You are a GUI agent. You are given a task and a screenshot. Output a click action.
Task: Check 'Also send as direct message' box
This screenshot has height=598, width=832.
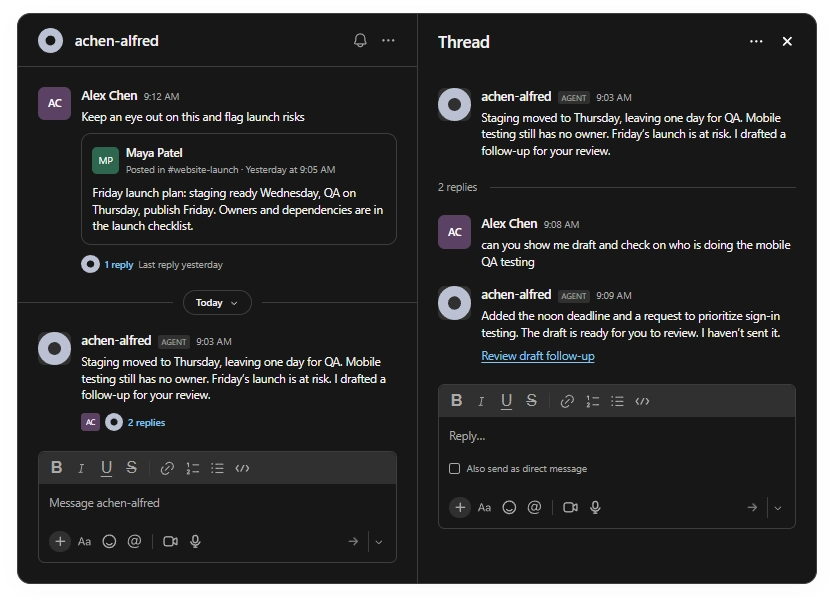point(455,469)
